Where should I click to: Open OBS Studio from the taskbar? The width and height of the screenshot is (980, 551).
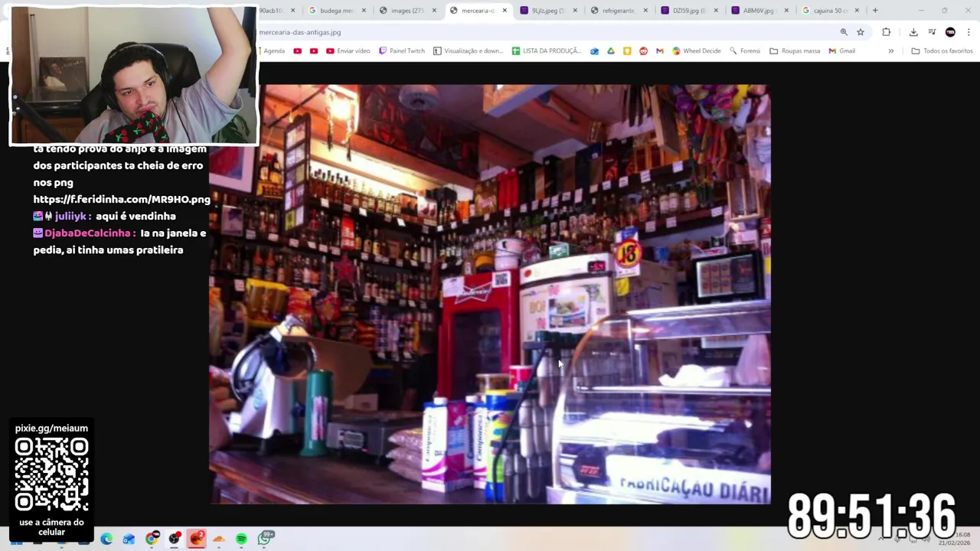(175, 540)
